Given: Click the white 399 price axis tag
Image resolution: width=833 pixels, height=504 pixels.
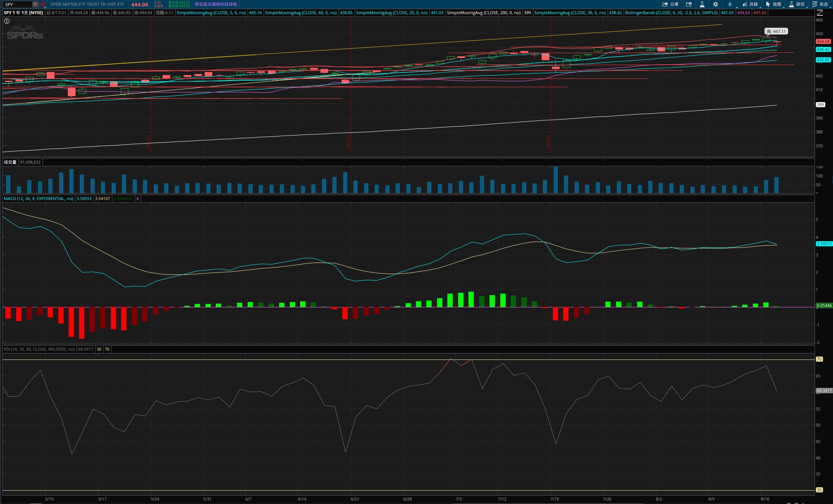Looking at the screenshot, I should (x=820, y=105).
